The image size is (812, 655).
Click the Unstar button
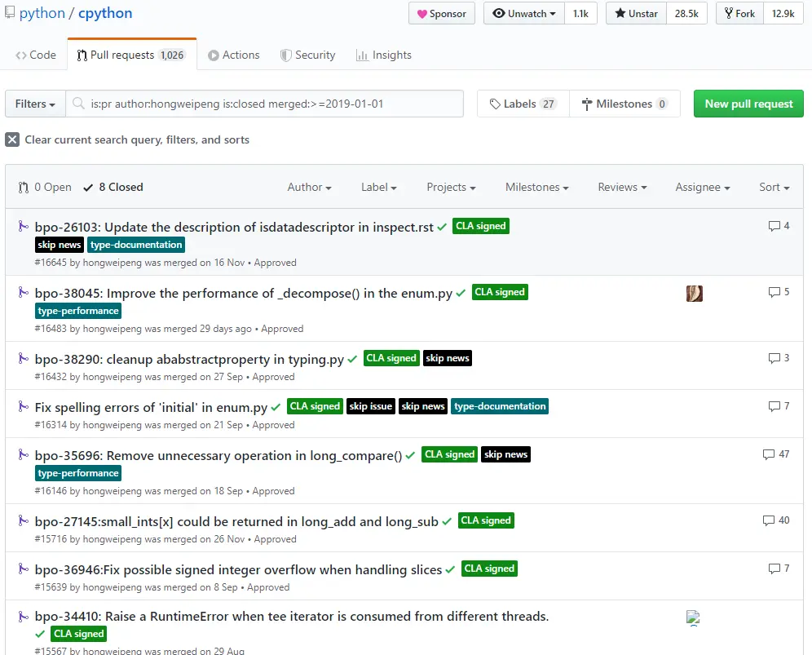coord(637,14)
